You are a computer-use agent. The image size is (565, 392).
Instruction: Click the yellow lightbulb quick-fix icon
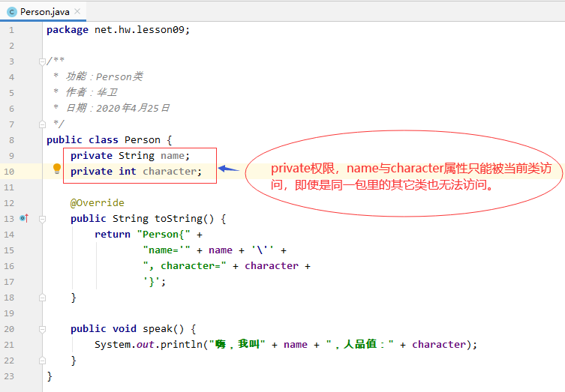(x=57, y=169)
